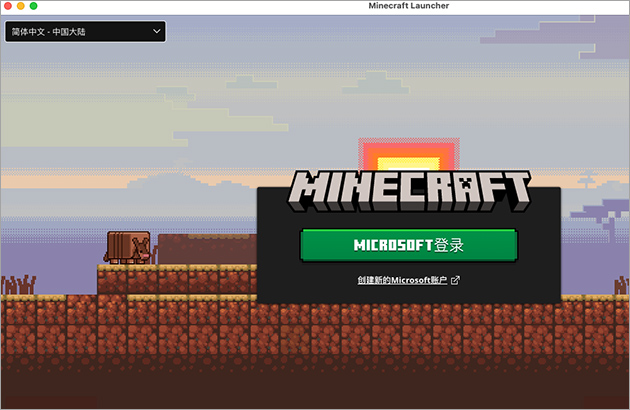Click the external-link icon beside 创建新的Microsoft账户
The height and width of the screenshot is (410, 630).
coord(455,280)
